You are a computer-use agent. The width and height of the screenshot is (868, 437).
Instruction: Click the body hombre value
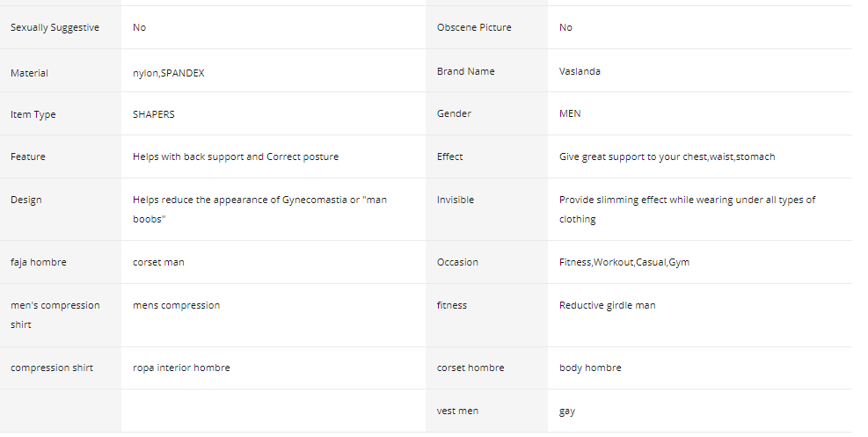tap(590, 368)
